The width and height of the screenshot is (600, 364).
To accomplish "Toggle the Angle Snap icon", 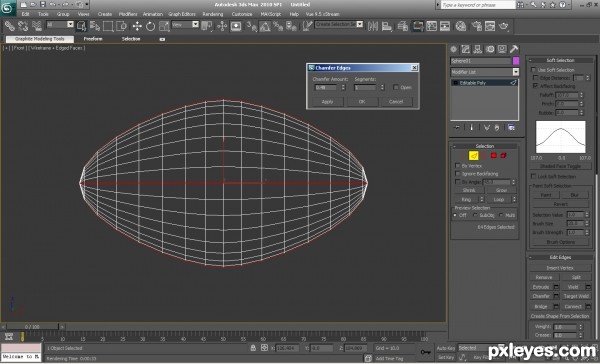I will coord(265,26).
